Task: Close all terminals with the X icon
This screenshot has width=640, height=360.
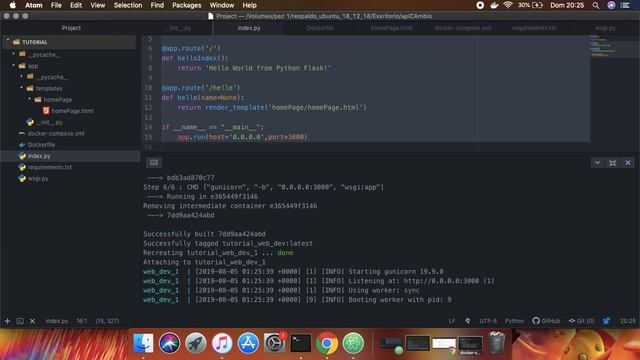Action: point(33,321)
